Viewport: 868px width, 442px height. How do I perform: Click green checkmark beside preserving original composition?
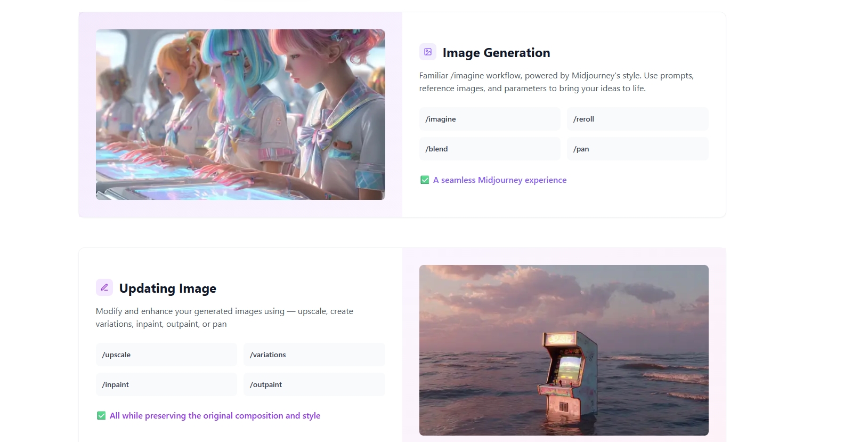click(101, 416)
